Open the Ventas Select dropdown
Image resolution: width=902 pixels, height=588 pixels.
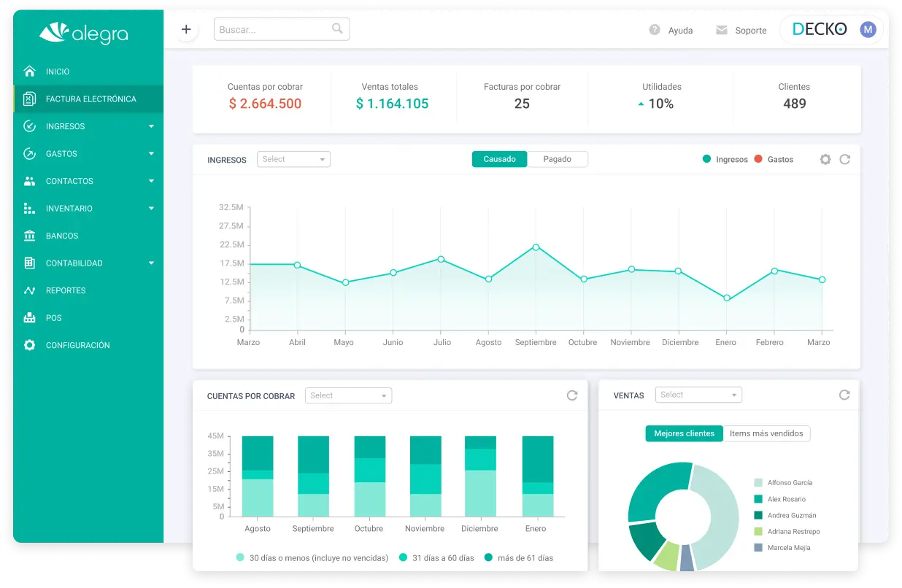point(698,395)
